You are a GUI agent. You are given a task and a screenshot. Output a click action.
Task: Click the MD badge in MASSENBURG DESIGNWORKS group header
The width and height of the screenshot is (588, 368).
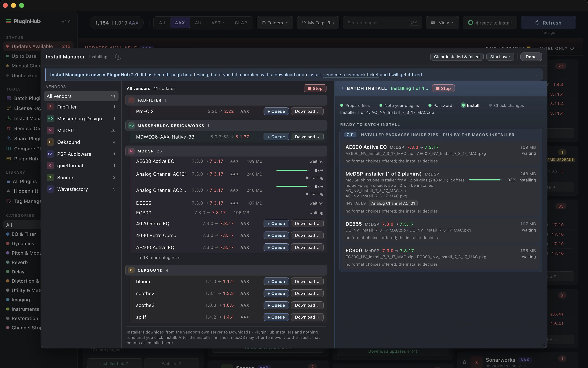(x=131, y=126)
